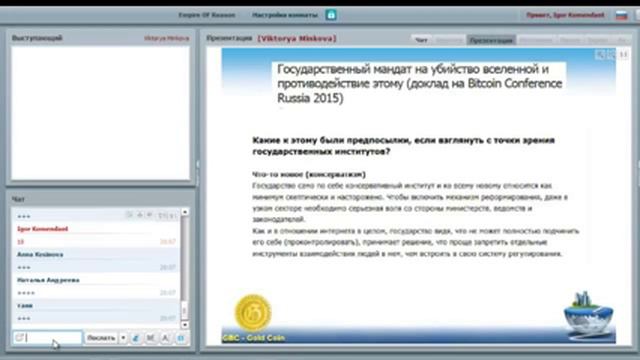Screen dimensions: 640x360
Task: Click the floating island logo on slide
Action: (x=588, y=316)
